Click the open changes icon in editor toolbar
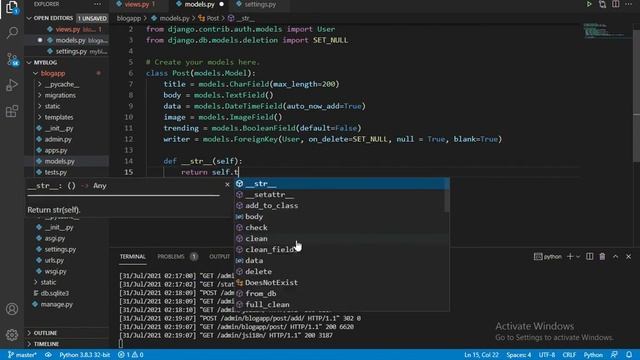 (602, 4)
